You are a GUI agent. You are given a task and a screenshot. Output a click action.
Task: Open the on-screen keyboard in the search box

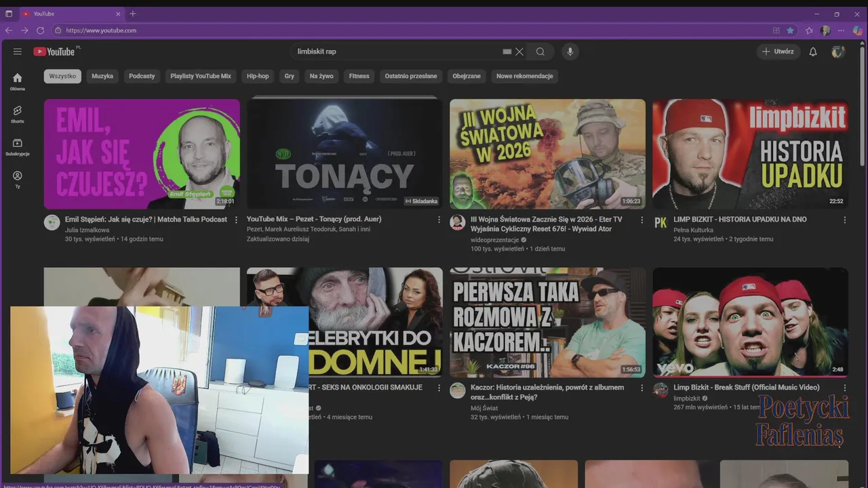click(x=507, y=52)
